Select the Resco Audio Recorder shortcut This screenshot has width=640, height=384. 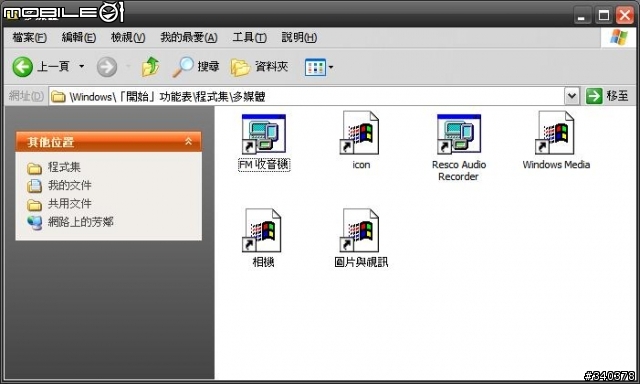tap(458, 133)
